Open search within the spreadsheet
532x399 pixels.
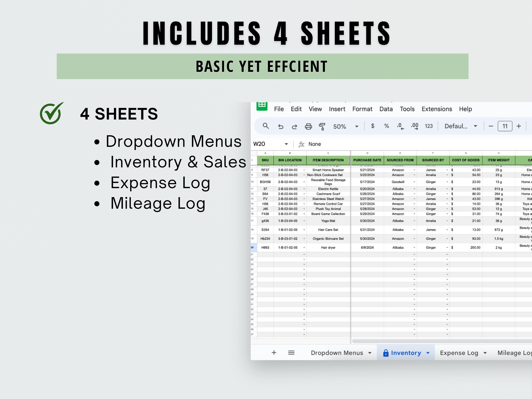click(266, 126)
